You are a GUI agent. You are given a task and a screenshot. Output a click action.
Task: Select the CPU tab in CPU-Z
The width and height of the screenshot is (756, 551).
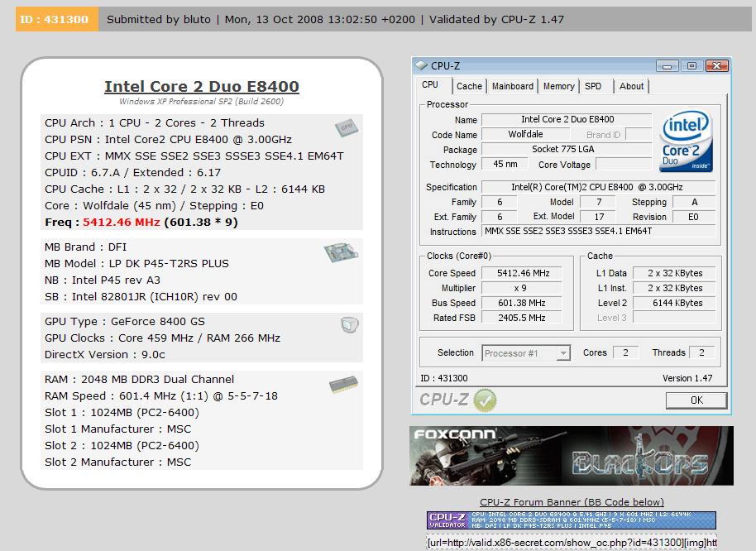(x=430, y=85)
